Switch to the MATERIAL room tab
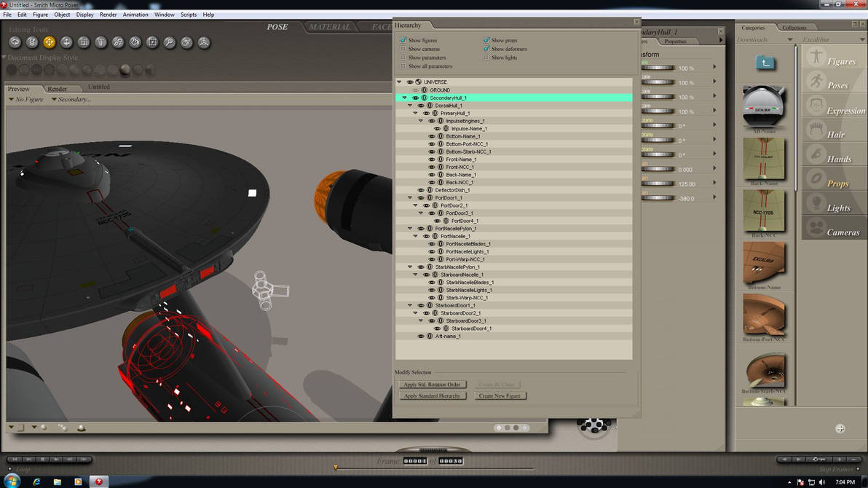 (329, 27)
